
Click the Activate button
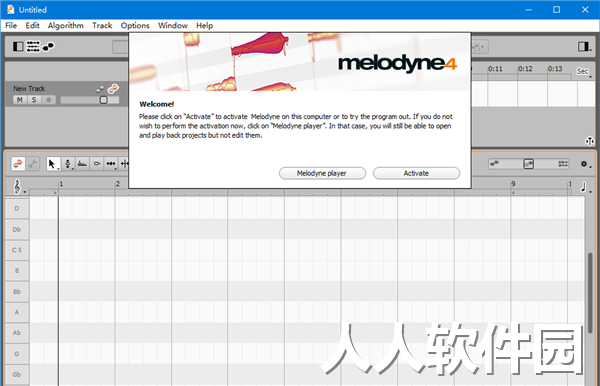pos(416,173)
